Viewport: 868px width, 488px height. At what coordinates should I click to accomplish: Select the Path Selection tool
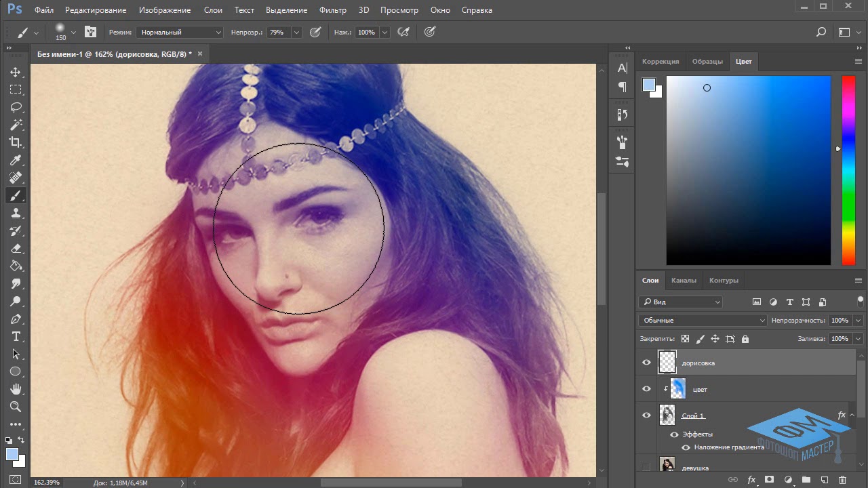pos(16,354)
